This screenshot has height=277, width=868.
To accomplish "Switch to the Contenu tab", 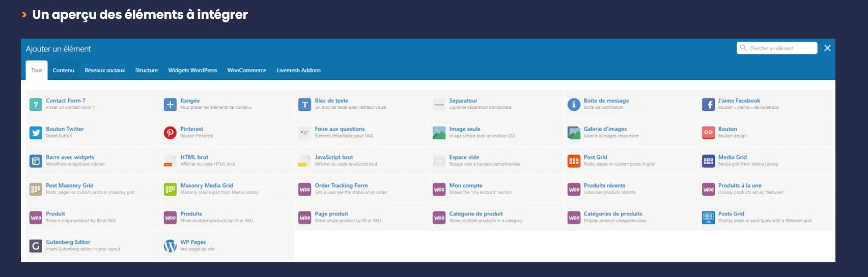I will 64,71.
